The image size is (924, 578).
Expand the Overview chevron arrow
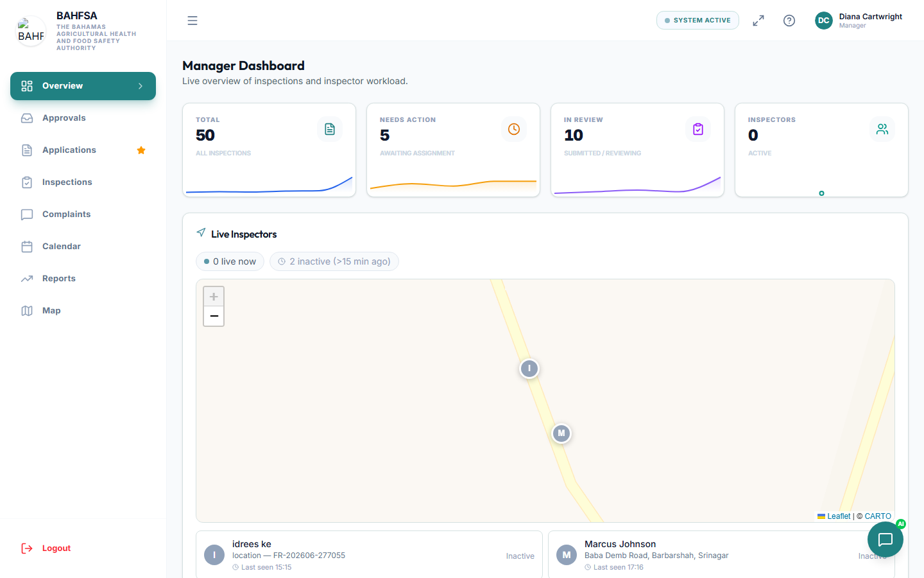pyautogui.click(x=141, y=86)
